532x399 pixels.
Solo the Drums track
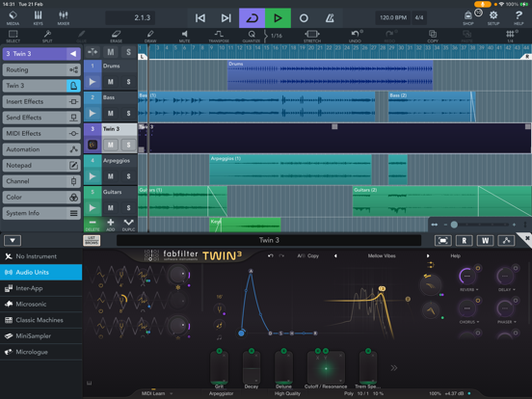(128, 82)
